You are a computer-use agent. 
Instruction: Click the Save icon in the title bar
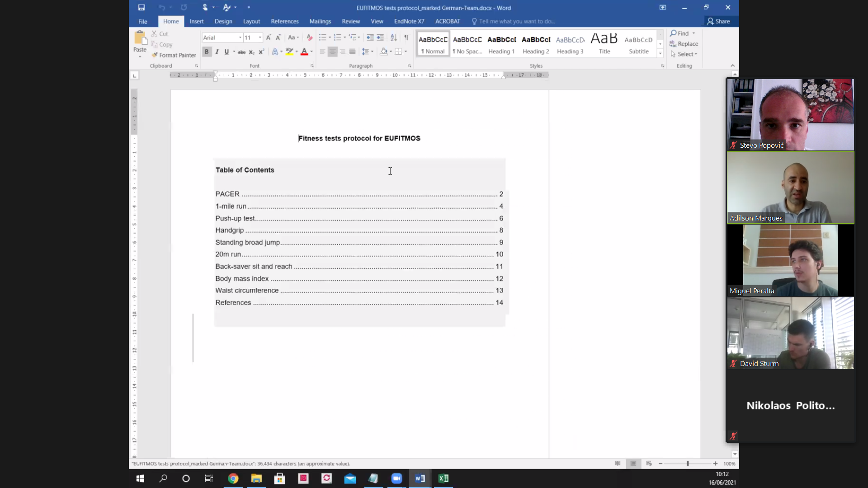click(142, 7)
